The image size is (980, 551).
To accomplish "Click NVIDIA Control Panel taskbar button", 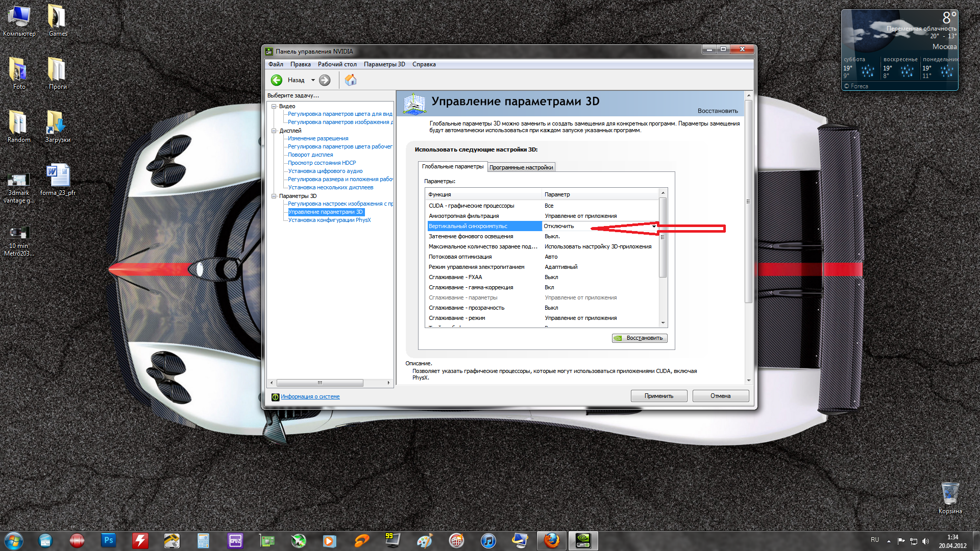I will click(583, 540).
